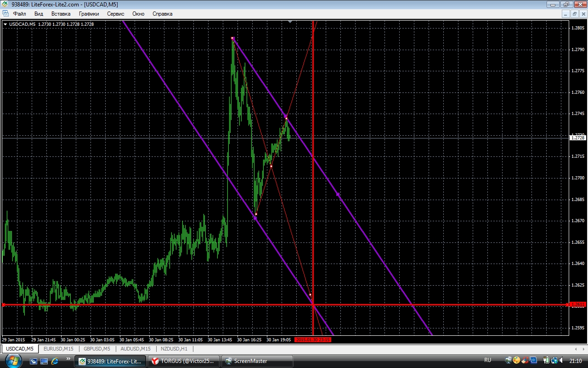Switch to the GBPUSD,M5 chart tab

pyautogui.click(x=97, y=349)
